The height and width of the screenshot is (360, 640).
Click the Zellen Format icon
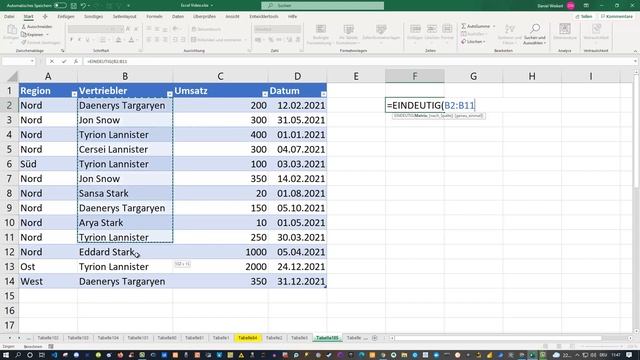click(x=447, y=29)
